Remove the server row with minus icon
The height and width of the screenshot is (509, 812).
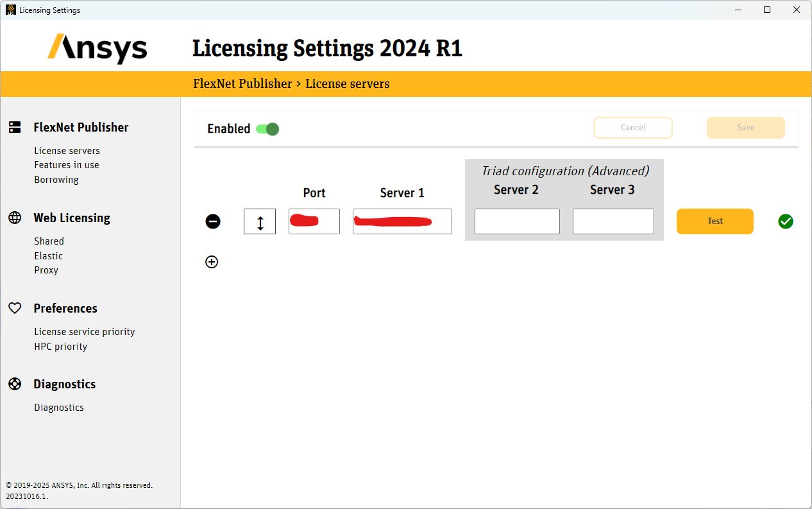213,221
